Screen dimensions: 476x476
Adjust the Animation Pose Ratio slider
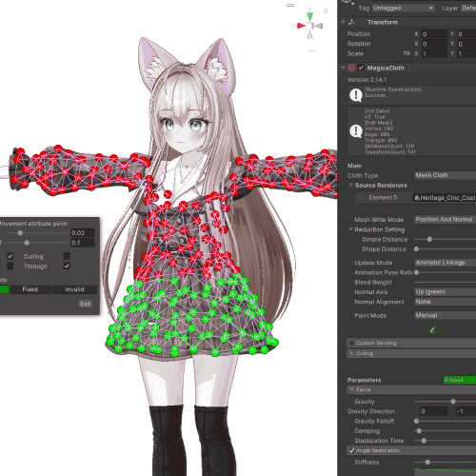tap(445, 272)
